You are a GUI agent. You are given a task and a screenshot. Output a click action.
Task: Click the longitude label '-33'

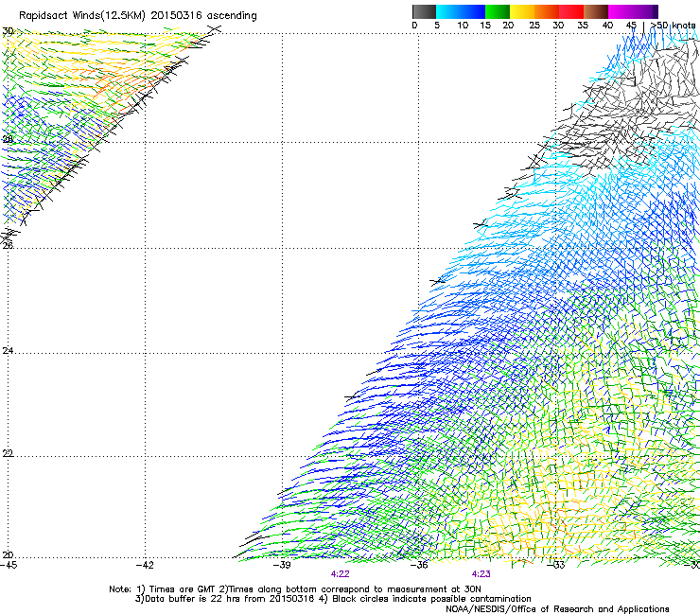[556, 565]
